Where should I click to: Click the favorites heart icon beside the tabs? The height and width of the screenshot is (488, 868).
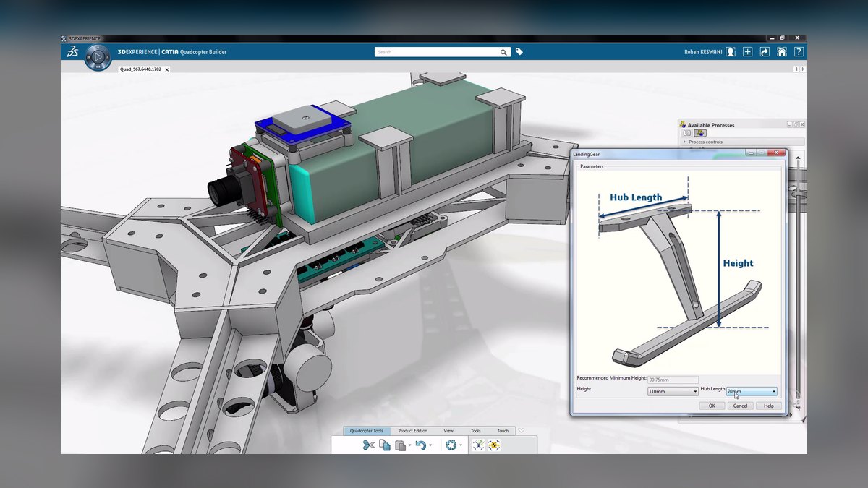522,431
